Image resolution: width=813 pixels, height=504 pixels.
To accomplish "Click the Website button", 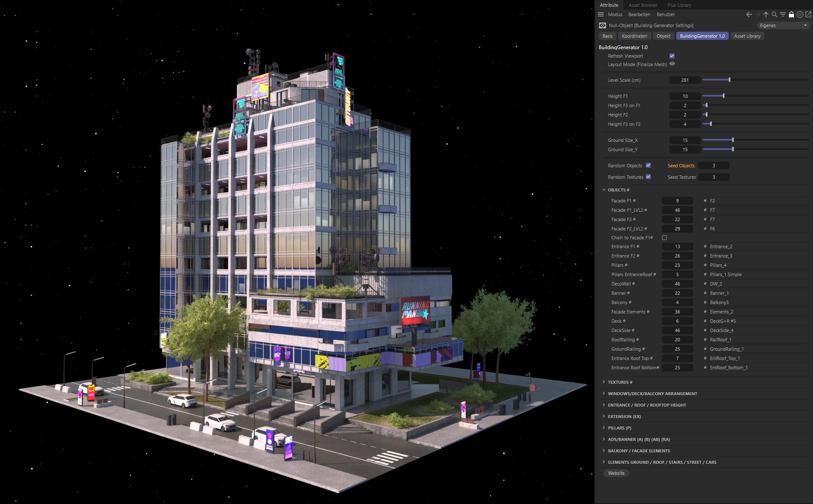I will pos(616,473).
